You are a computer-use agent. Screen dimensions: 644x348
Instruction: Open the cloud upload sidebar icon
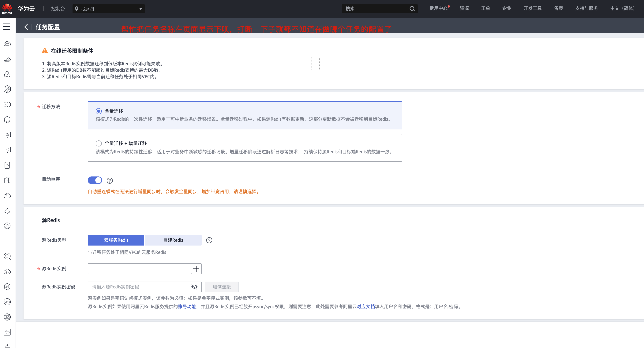coord(7,271)
